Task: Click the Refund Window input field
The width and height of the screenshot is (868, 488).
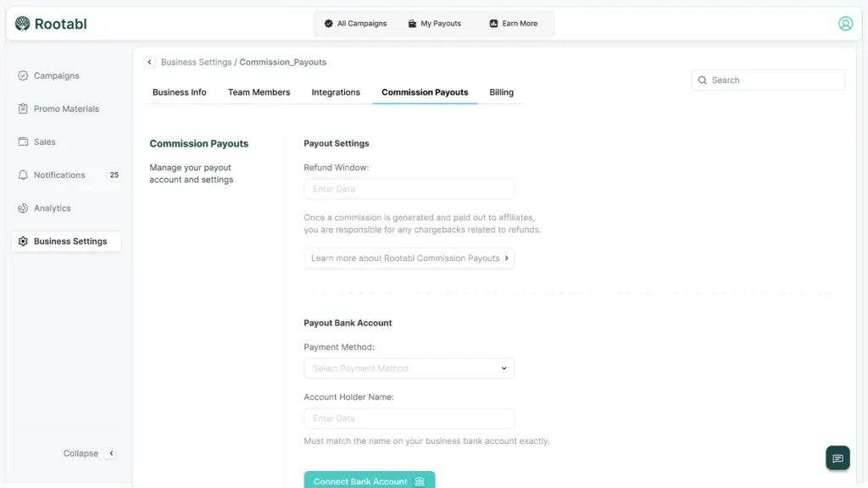Action: click(x=409, y=189)
